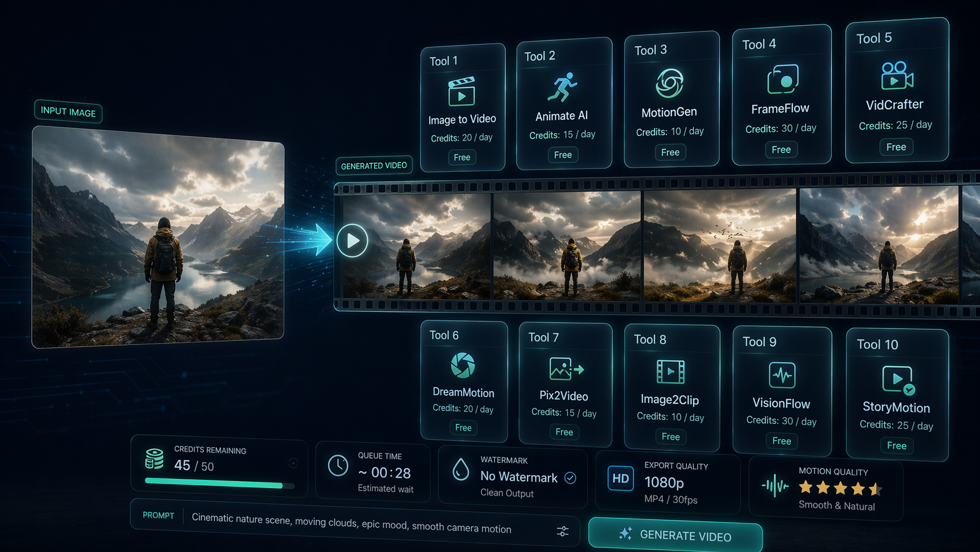Click the Free button under VidCrafter

tap(896, 147)
